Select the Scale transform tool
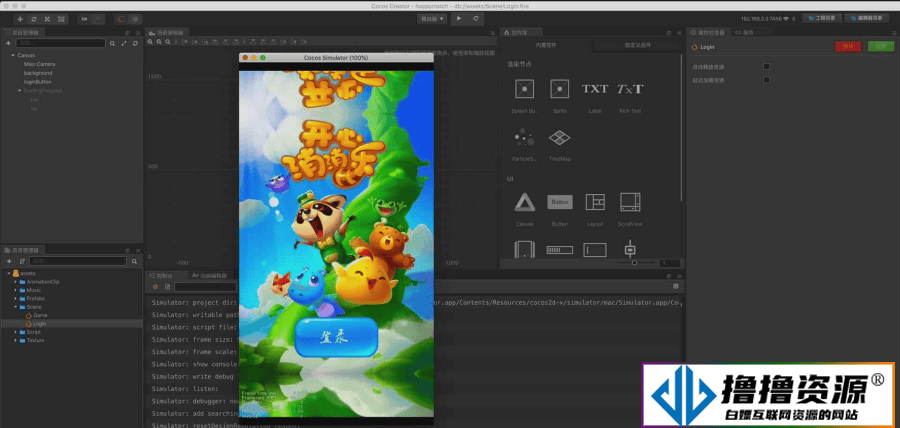The height and width of the screenshot is (428, 900). click(47, 19)
